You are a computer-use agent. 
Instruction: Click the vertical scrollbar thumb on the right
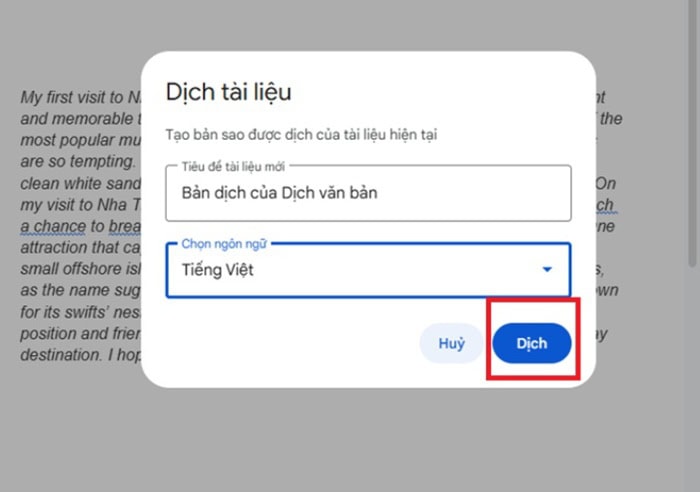693,134
